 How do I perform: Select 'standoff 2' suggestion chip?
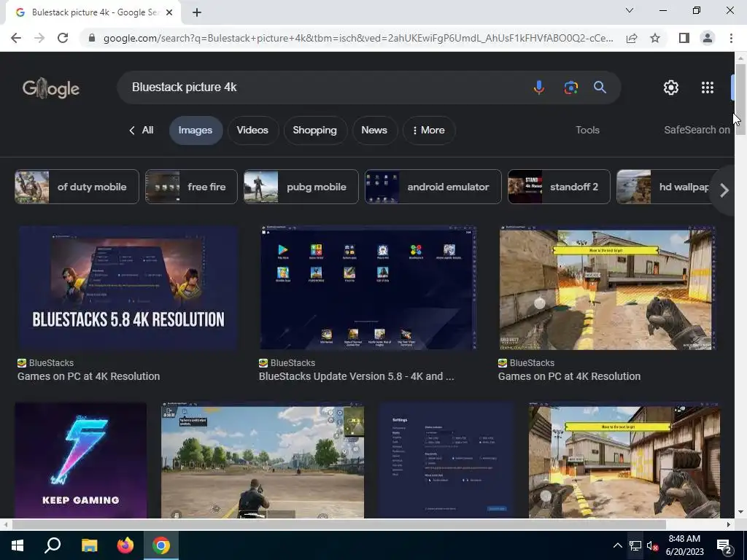pyautogui.click(x=559, y=187)
